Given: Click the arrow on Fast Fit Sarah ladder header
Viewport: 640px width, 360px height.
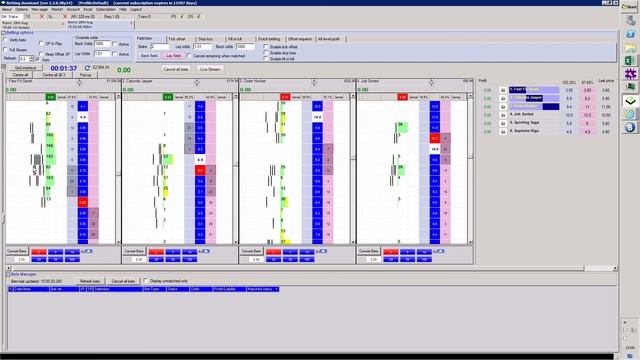Looking at the screenshot, I should tap(79, 82).
